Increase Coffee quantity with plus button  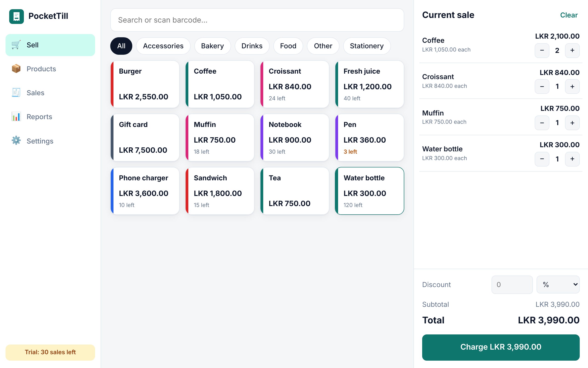point(572,50)
